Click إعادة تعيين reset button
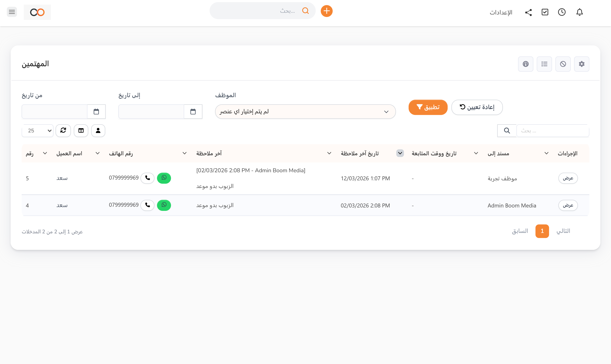611x364 pixels. (x=477, y=107)
